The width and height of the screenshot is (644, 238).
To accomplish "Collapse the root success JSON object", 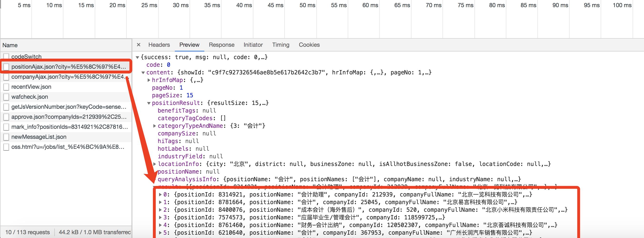I will pyautogui.click(x=137, y=57).
